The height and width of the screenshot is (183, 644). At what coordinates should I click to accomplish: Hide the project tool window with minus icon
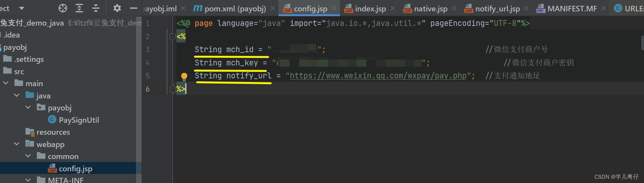[134, 8]
